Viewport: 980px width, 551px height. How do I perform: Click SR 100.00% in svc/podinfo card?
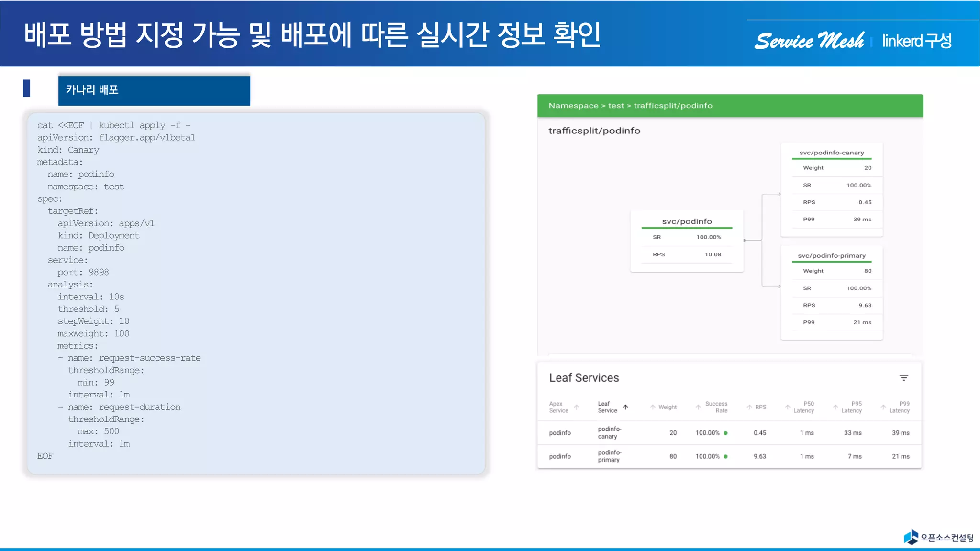[687, 237]
